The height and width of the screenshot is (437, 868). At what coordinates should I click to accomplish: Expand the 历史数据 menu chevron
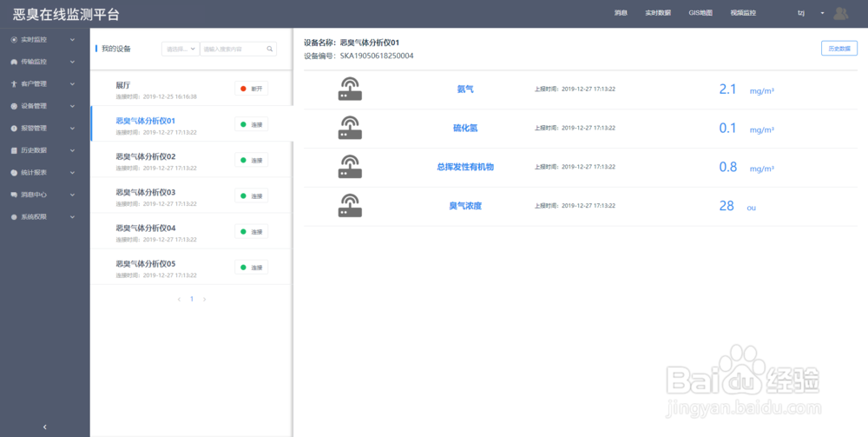[x=72, y=150]
